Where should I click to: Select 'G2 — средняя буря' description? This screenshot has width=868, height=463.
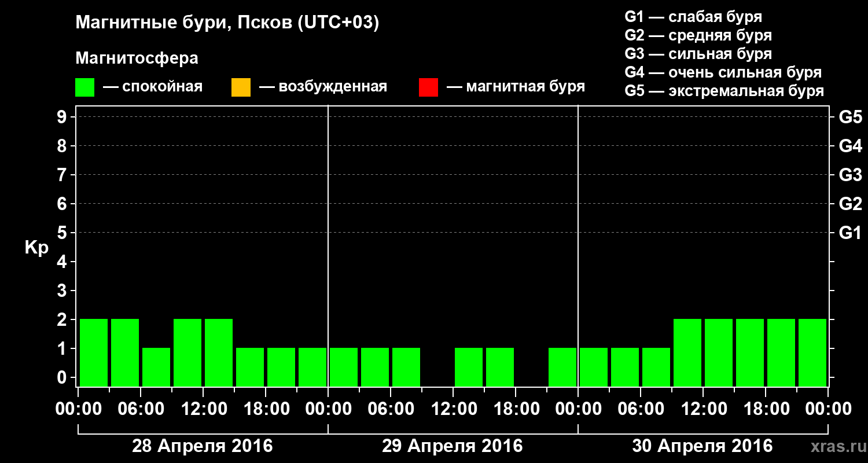point(698,35)
